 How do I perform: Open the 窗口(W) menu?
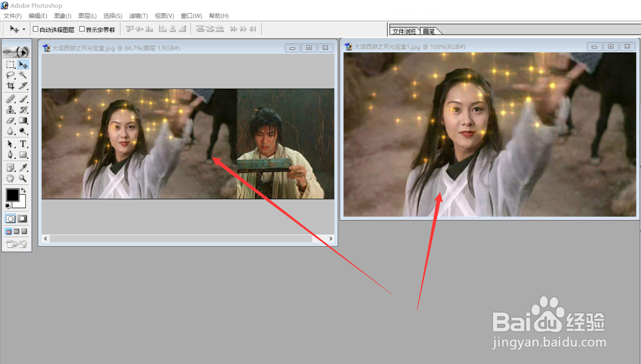point(191,16)
